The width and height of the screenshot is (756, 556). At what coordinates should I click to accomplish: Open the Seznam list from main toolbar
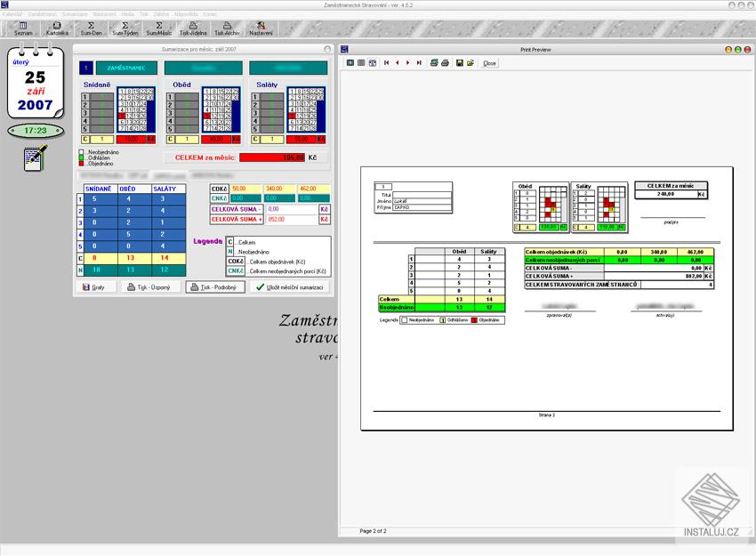[22, 29]
